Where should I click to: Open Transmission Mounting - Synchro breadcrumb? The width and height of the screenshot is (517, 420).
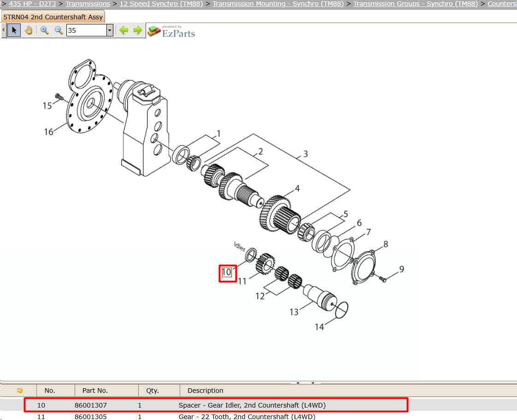[x=278, y=4]
